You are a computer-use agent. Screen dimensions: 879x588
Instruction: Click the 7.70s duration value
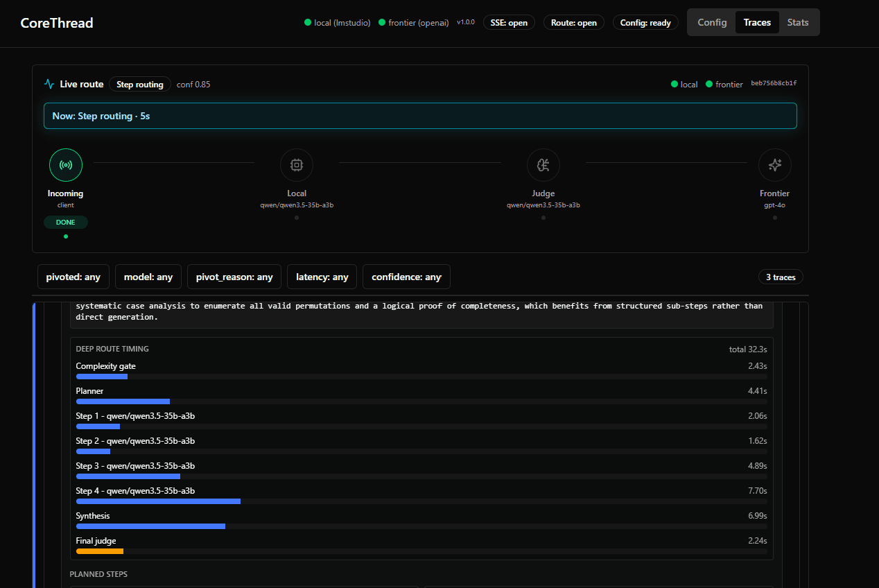[x=758, y=491]
